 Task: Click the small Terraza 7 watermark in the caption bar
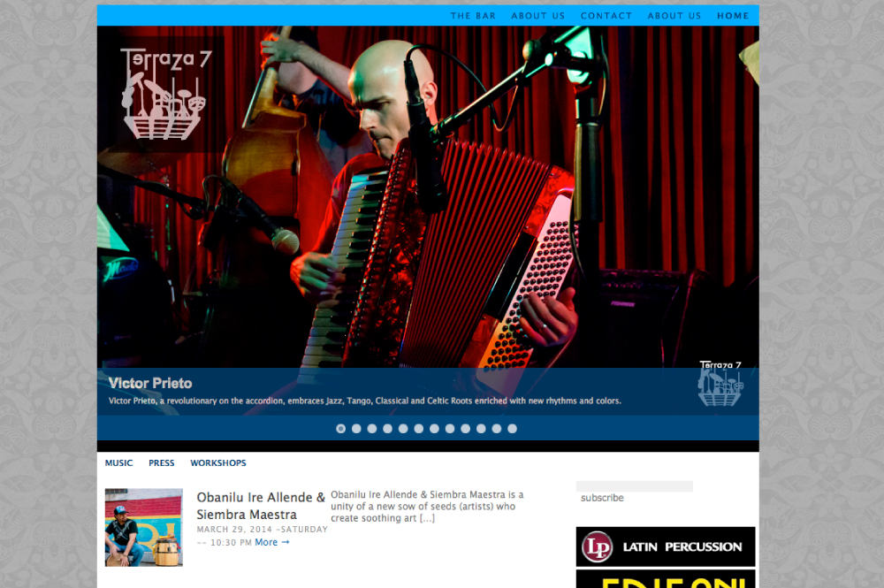[720, 383]
